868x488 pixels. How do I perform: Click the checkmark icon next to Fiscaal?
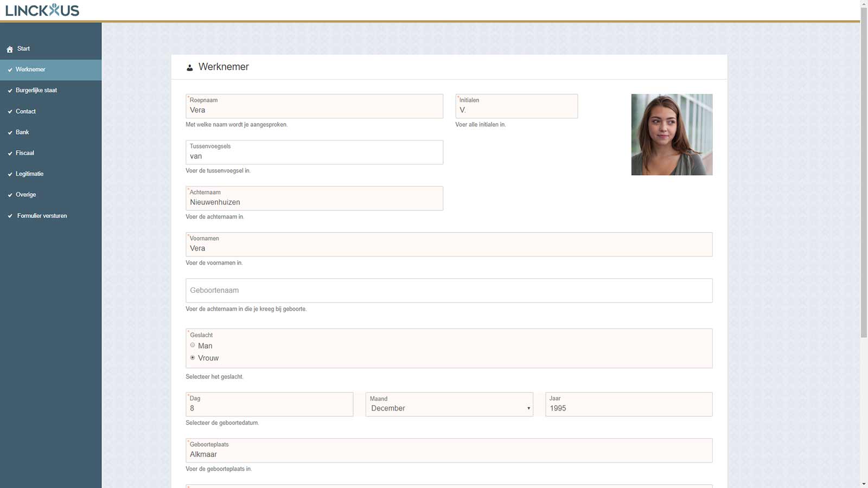(x=10, y=153)
